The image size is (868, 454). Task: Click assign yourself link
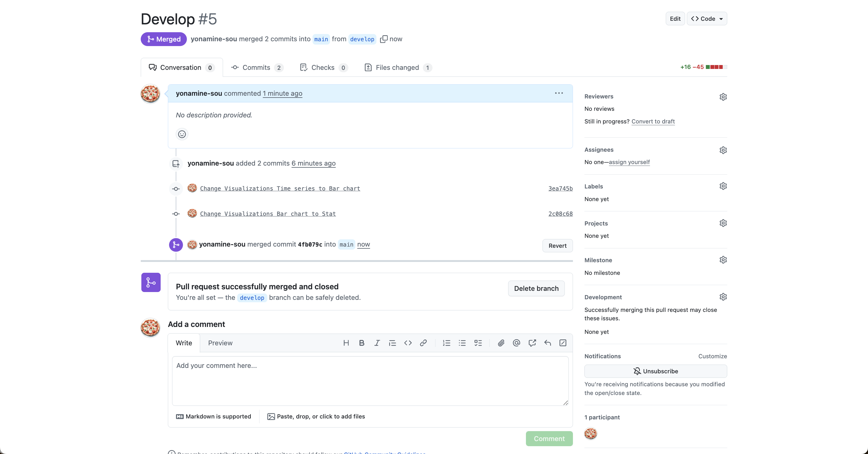tap(629, 162)
